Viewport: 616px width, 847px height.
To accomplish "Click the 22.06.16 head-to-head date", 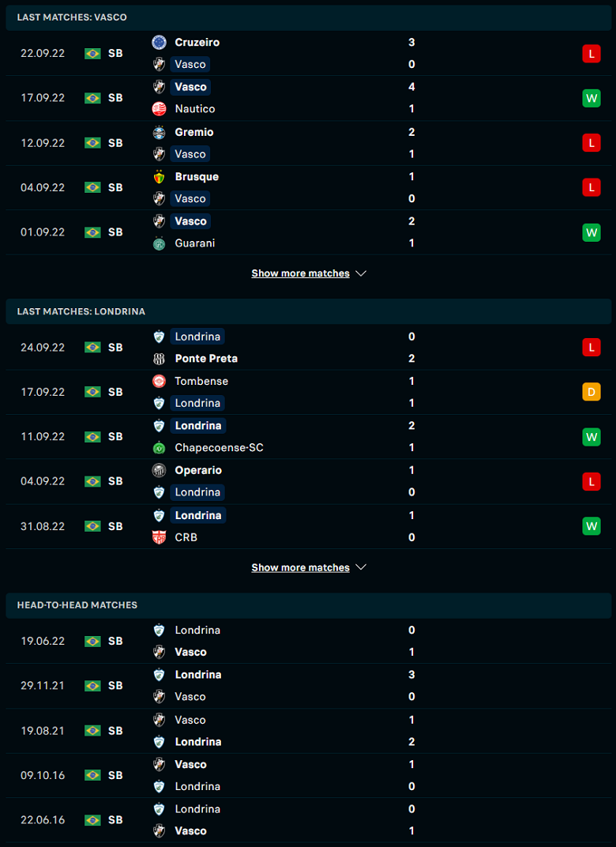I will pos(43,820).
